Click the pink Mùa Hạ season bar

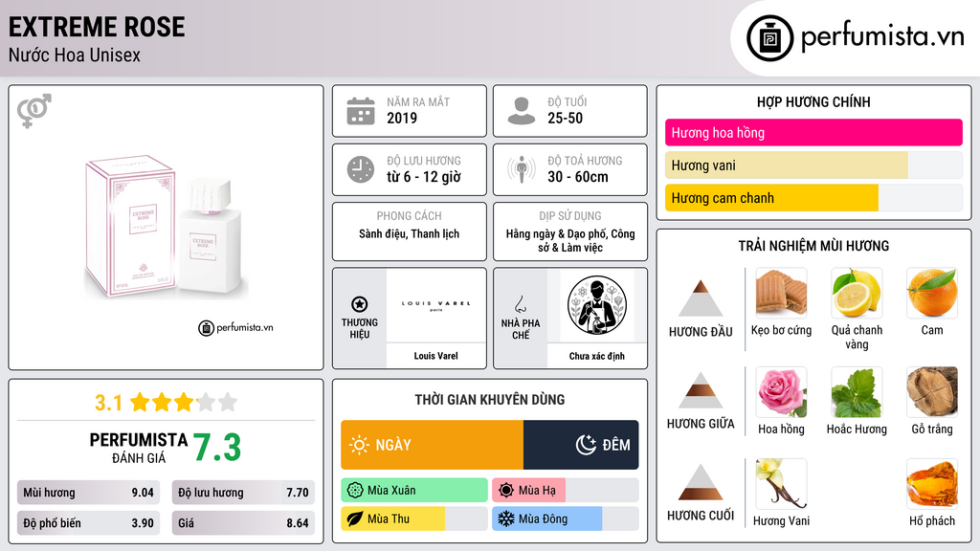528,491
